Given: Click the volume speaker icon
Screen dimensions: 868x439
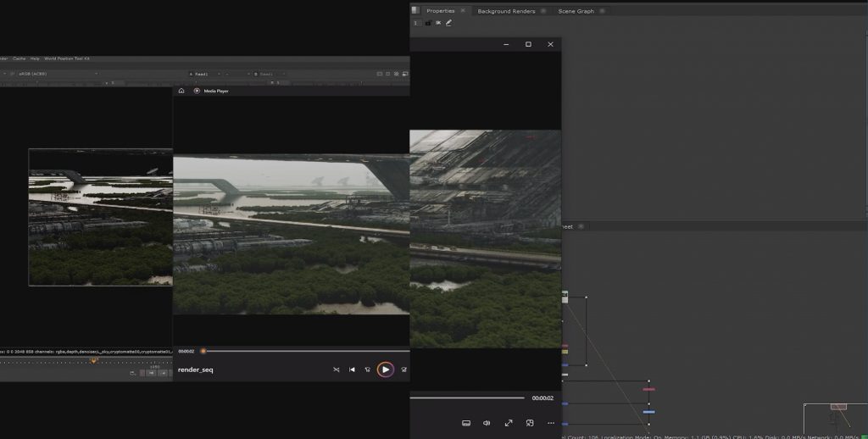Looking at the screenshot, I should (x=487, y=423).
